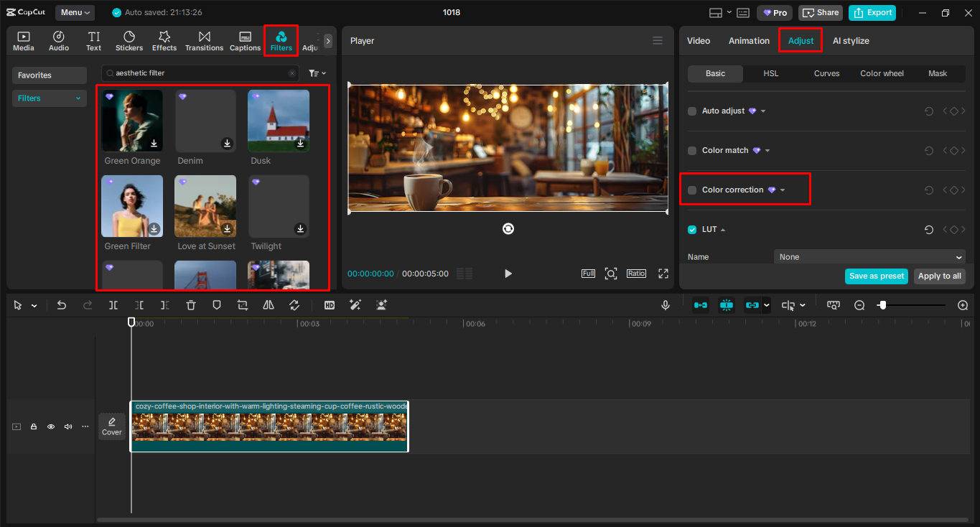980x527 pixels.
Task: Hide the video track with the eye icon
Action: point(50,426)
